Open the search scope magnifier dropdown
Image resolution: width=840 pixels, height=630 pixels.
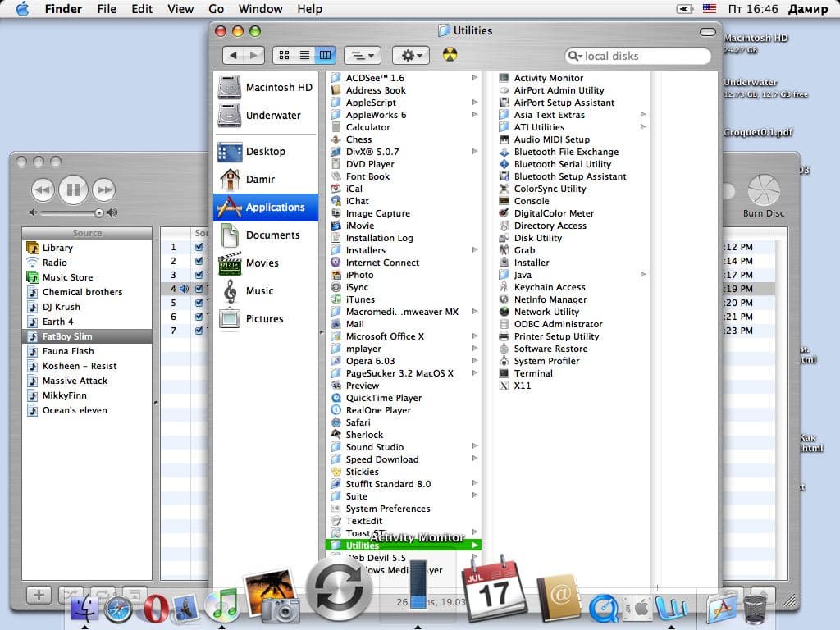575,56
